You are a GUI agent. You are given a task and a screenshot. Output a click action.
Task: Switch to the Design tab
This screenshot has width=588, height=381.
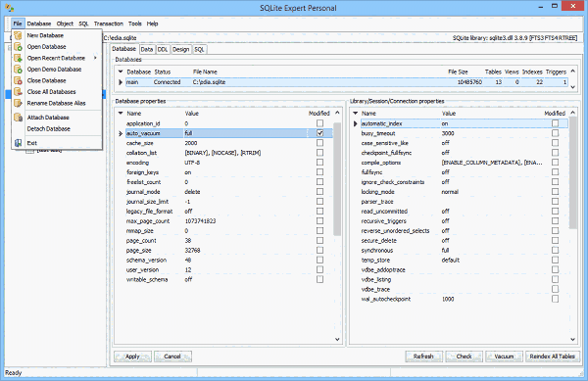tap(181, 49)
